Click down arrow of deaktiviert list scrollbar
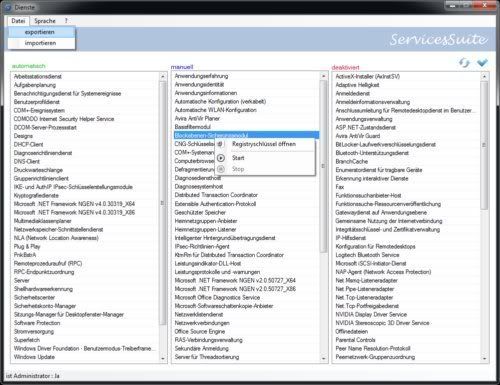 click(484, 359)
